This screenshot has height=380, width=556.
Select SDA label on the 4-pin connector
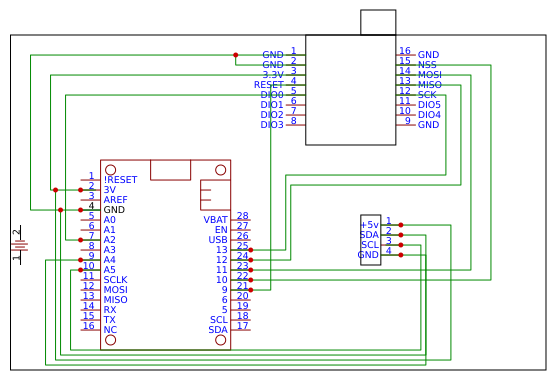(x=370, y=235)
